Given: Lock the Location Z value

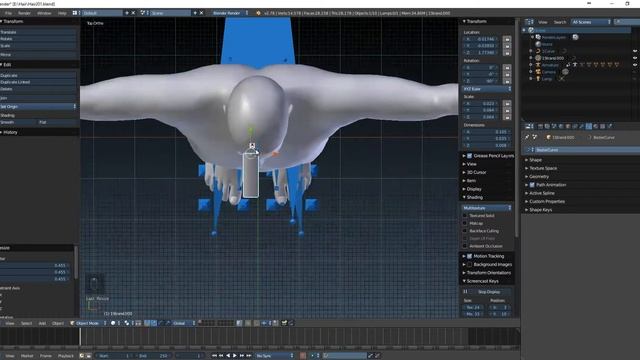Looking at the screenshot, I should tap(507, 53).
